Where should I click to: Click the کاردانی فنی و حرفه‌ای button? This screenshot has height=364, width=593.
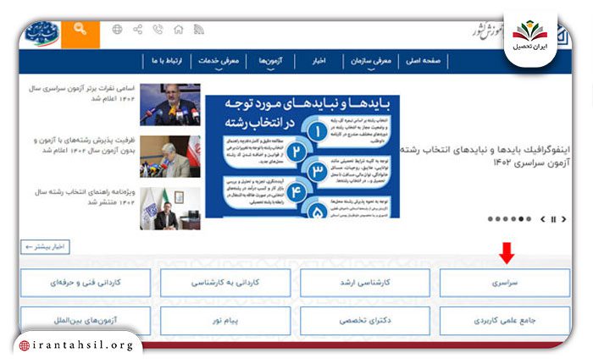86,283
